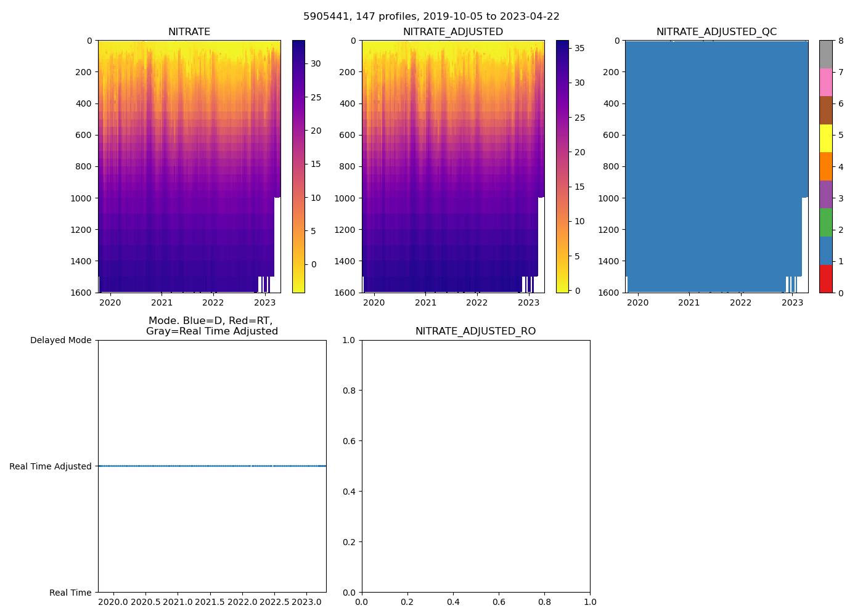Screen dimensions: 863x616
Task: Click the red swatch in QC colorbar
Action: [825, 279]
